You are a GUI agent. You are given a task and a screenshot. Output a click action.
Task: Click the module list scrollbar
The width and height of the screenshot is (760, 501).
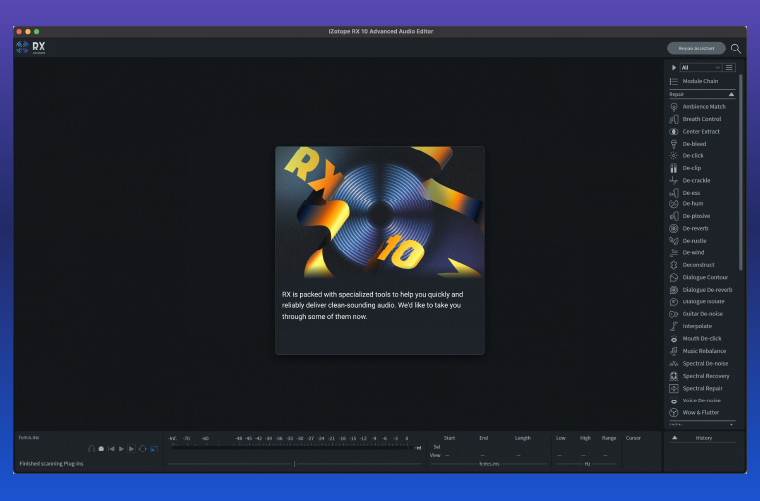click(740, 172)
